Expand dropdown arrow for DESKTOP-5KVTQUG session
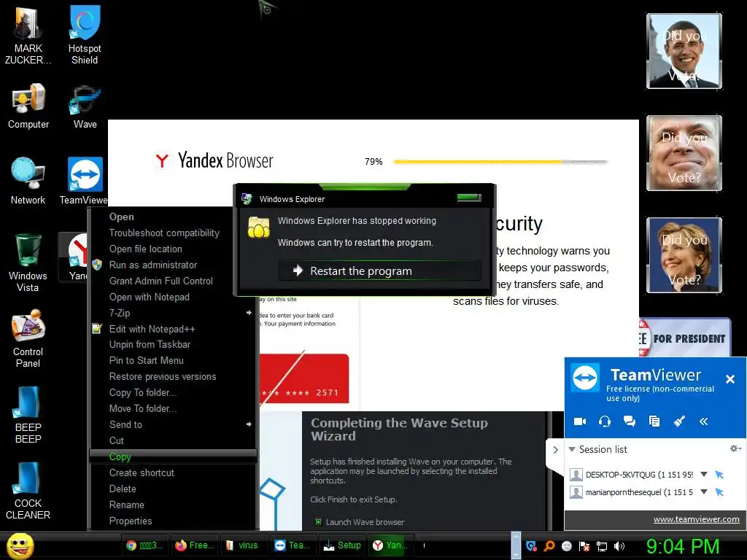 pyautogui.click(x=704, y=474)
